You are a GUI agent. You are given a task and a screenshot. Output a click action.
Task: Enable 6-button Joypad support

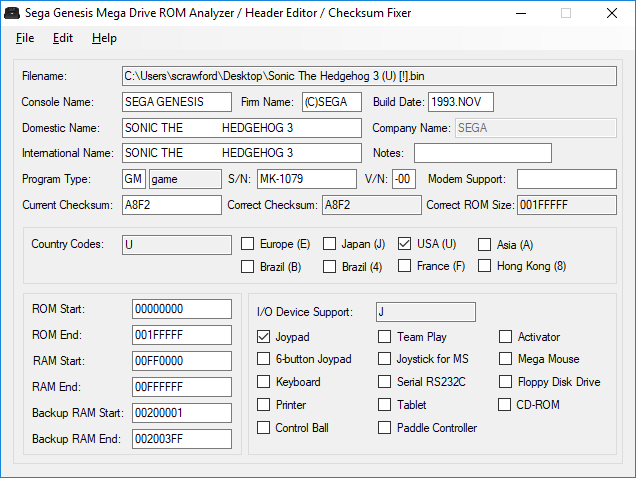coord(264,359)
